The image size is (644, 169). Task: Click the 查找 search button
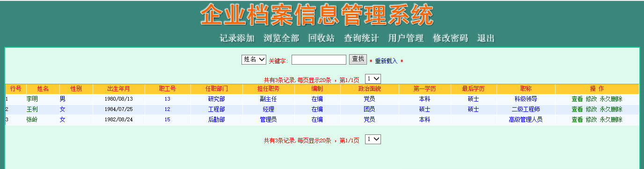(x=358, y=59)
